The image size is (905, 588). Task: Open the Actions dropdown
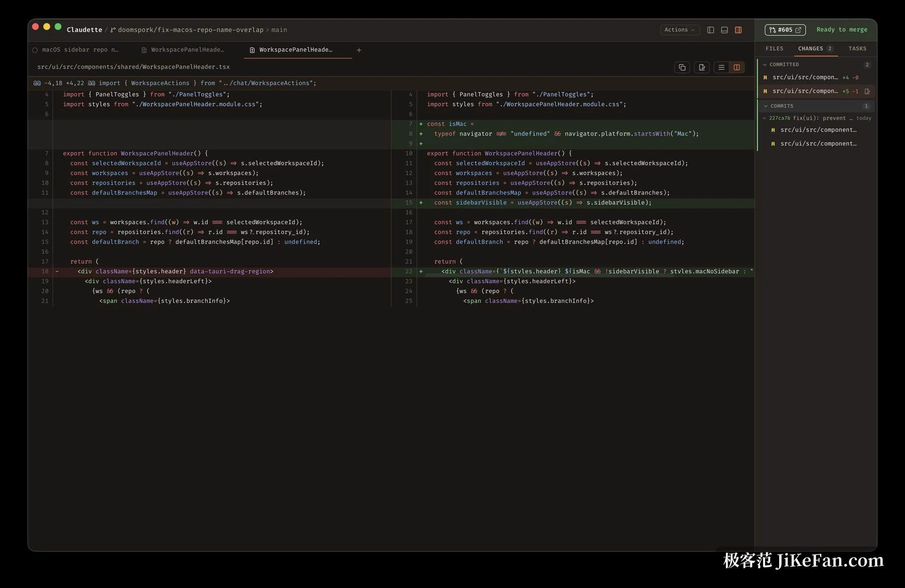(680, 30)
